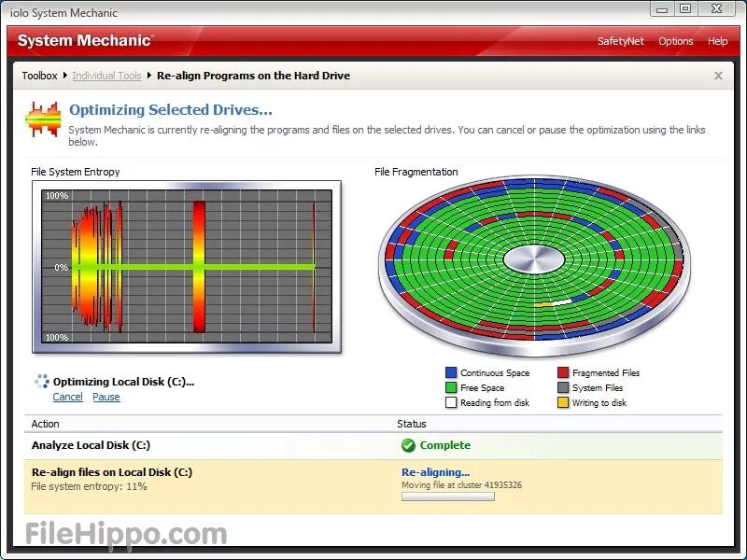Click the Complete status text

point(445,445)
